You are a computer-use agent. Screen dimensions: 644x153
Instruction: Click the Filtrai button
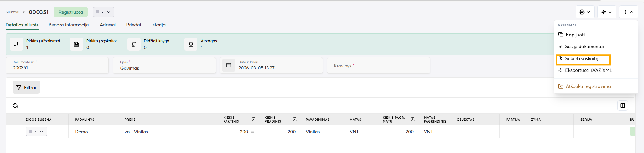[26, 87]
